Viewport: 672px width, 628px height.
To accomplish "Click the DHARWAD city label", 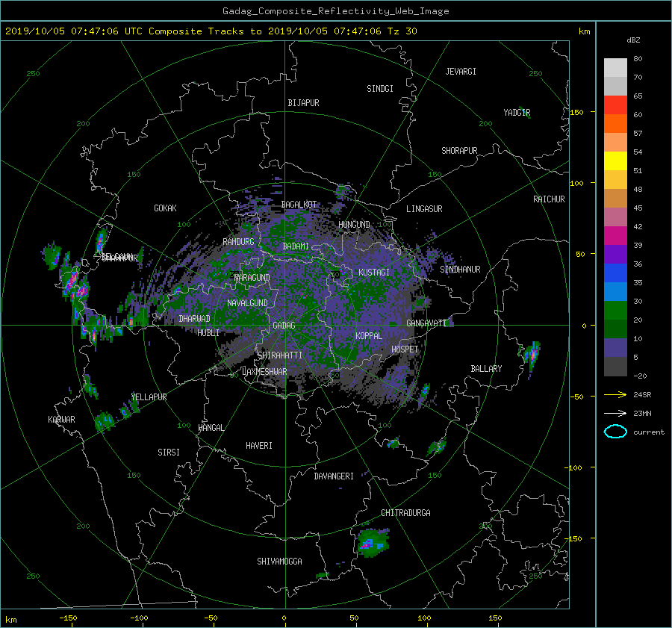I will pyautogui.click(x=194, y=319).
